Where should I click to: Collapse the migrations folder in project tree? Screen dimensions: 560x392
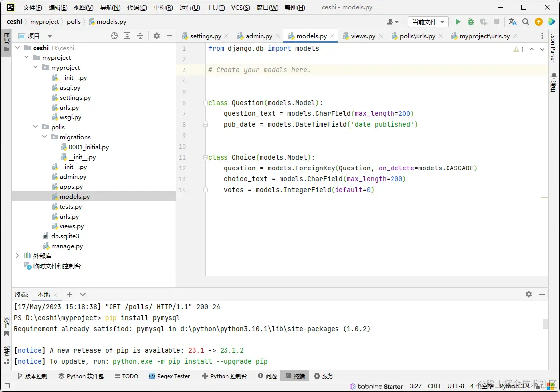tap(45, 137)
